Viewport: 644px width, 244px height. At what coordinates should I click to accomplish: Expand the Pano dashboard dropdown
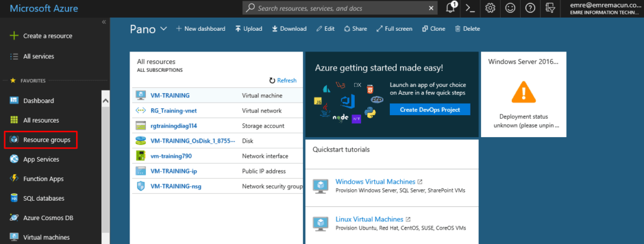pos(164,29)
